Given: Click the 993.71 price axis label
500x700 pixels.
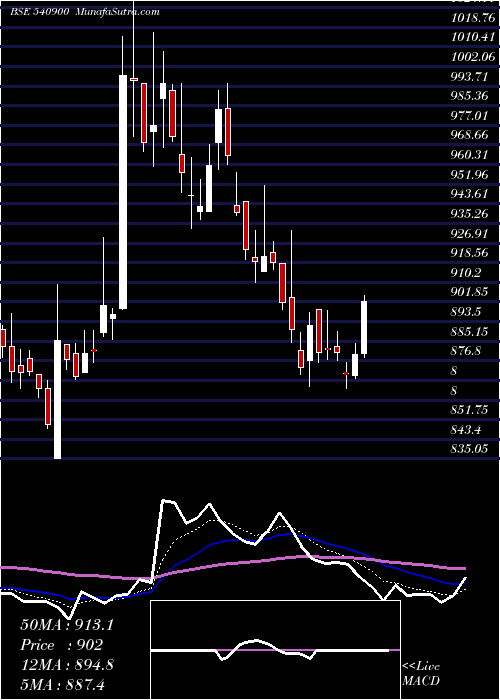Looking at the screenshot, I should (x=469, y=76).
